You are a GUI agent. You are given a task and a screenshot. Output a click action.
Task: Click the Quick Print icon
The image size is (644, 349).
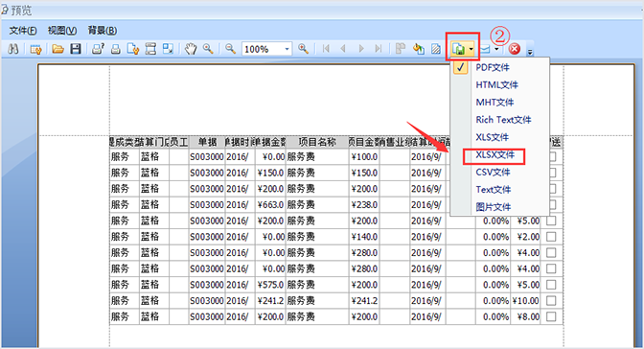(116, 49)
